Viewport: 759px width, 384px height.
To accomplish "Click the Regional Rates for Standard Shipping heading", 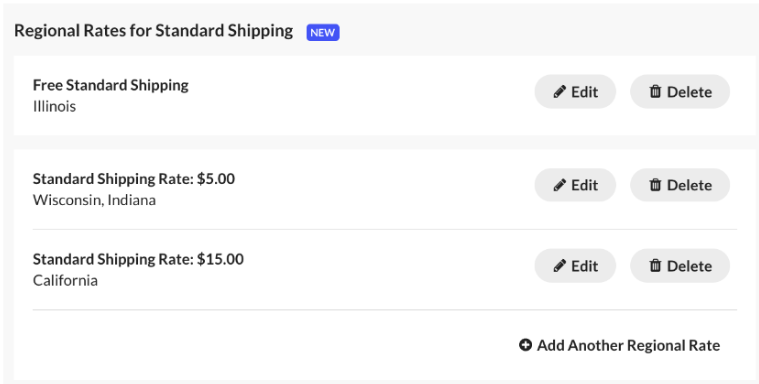I will point(153,31).
